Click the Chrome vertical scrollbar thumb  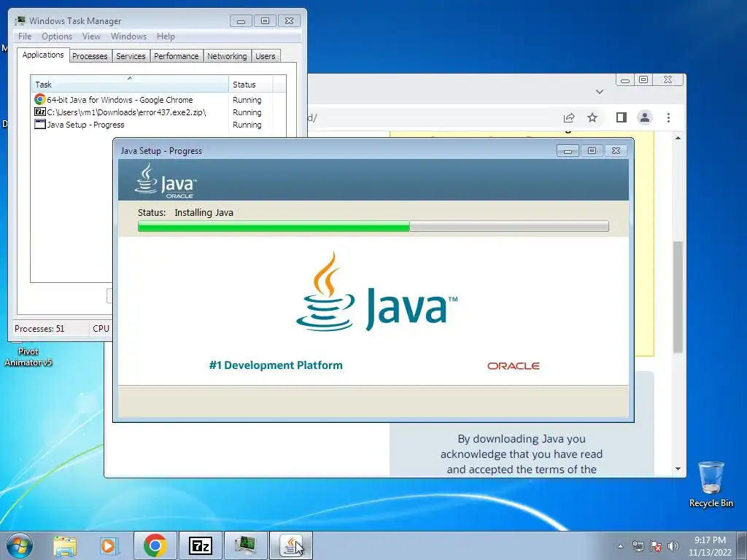(678, 297)
